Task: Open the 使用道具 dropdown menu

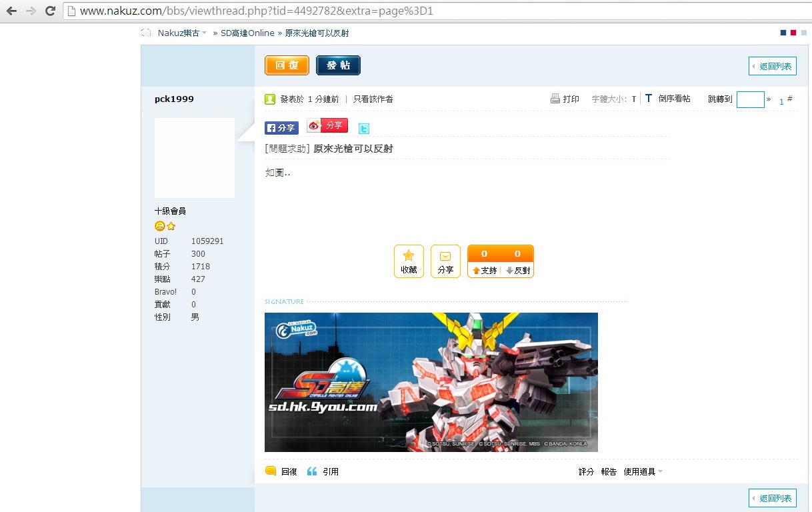Action: (x=643, y=471)
